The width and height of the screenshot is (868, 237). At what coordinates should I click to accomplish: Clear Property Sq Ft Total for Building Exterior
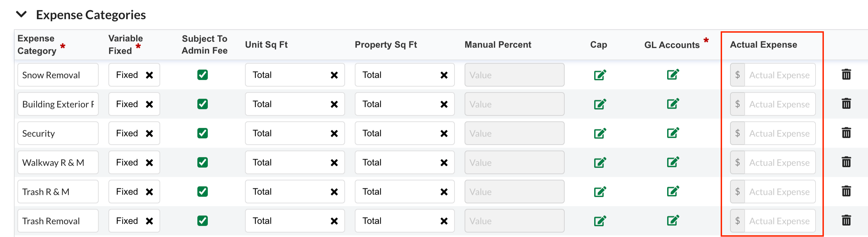444,104
